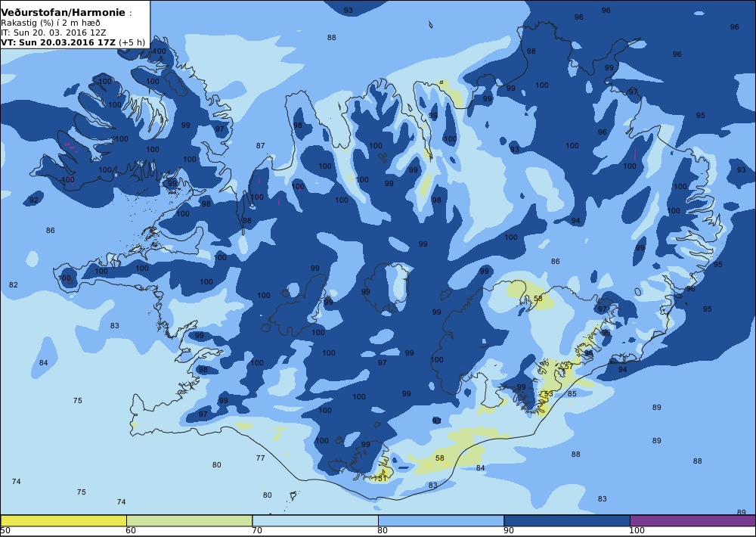Click the 'IT: Sun 20. 03. 2016 12Z' line

tap(53, 33)
